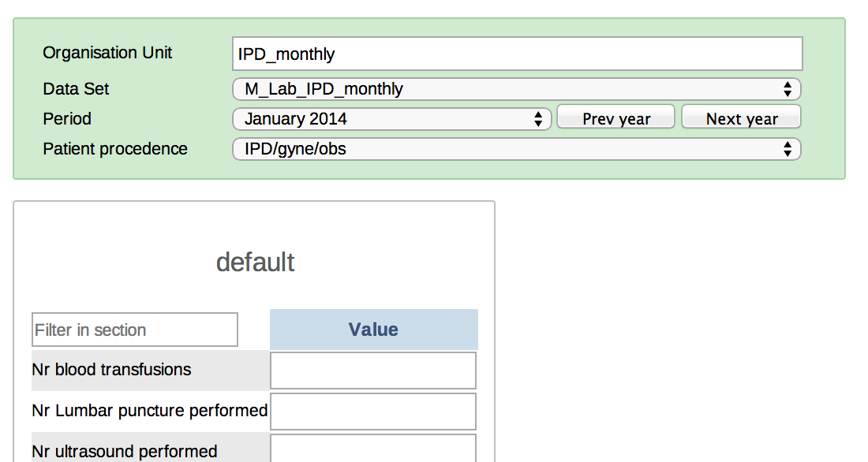Click the up-down arrows on Data Set selector
The height and width of the screenshot is (462, 868).
pyautogui.click(x=787, y=89)
